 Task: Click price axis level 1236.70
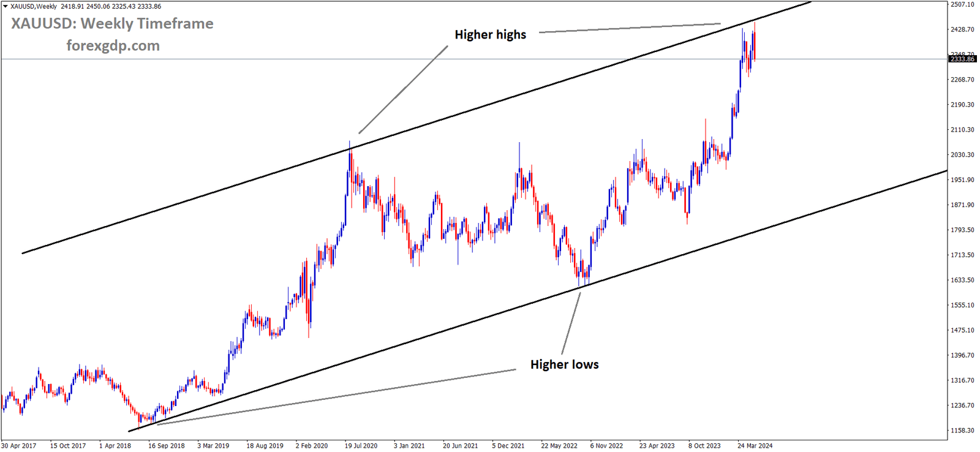[x=962, y=406]
